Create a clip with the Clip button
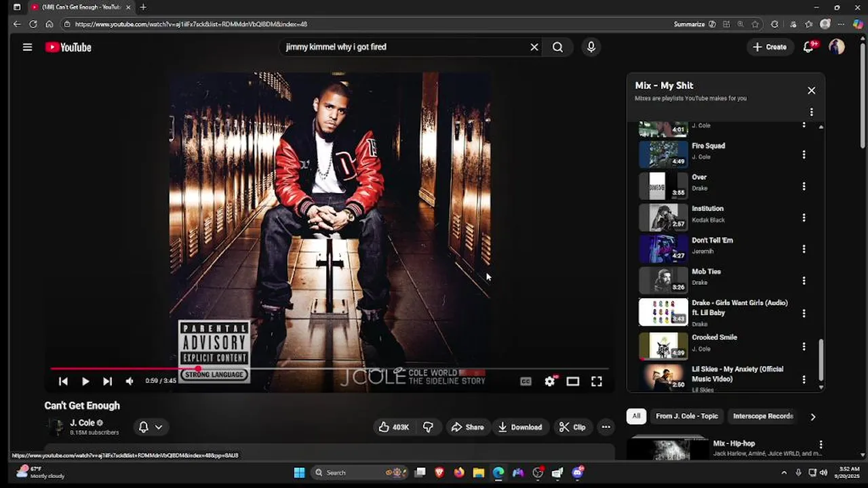This screenshot has height=488, width=868. [572, 427]
